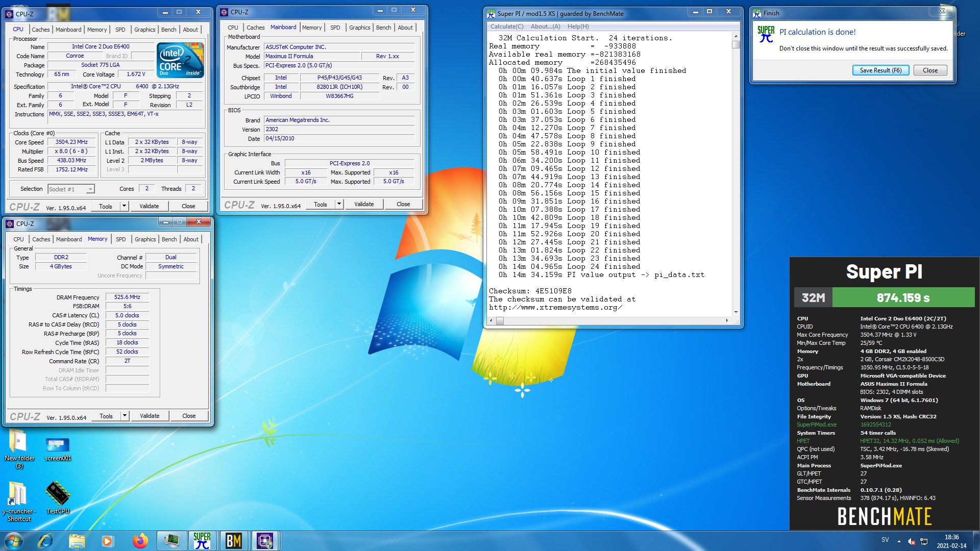Open Tools dropdown arrow in Mainboard window
Viewport: 980px width, 551px height.
pos(339,204)
